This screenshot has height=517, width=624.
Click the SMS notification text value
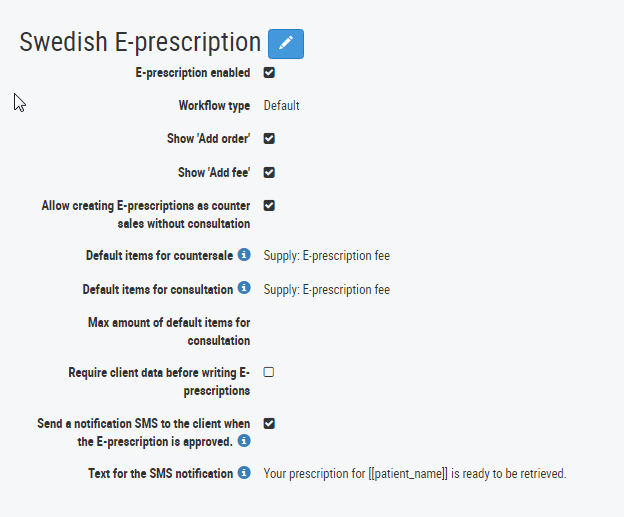pyautogui.click(x=415, y=474)
